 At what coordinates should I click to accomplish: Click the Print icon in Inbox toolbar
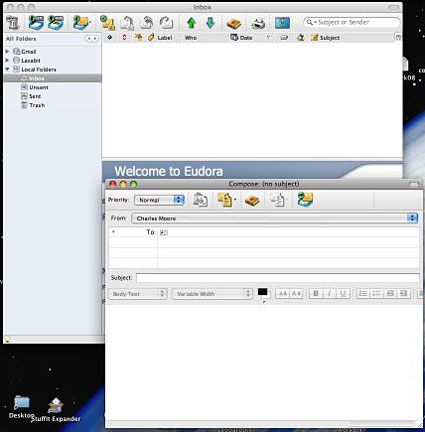[x=258, y=23]
